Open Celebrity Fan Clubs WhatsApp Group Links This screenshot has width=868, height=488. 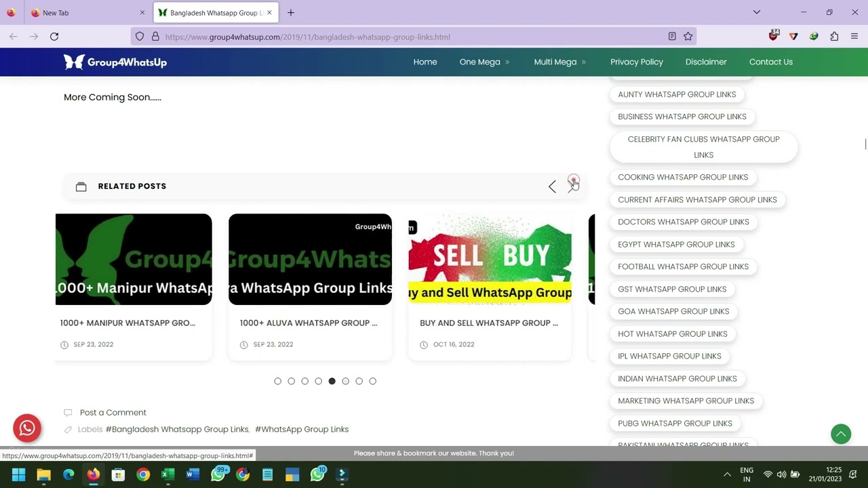coord(704,147)
